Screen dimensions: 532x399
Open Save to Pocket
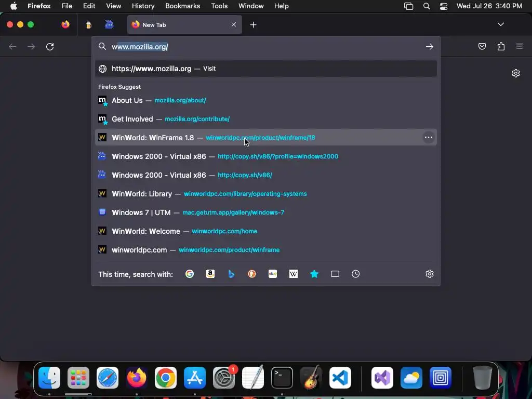(x=482, y=46)
